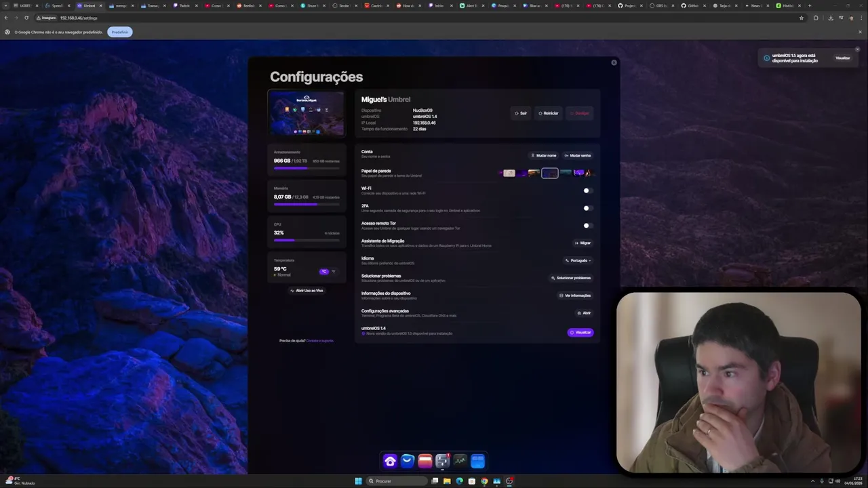This screenshot has width=868, height=488.
Task: Click the desktop preview thumbnail
Action: pyautogui.click(x=306, y=113)
